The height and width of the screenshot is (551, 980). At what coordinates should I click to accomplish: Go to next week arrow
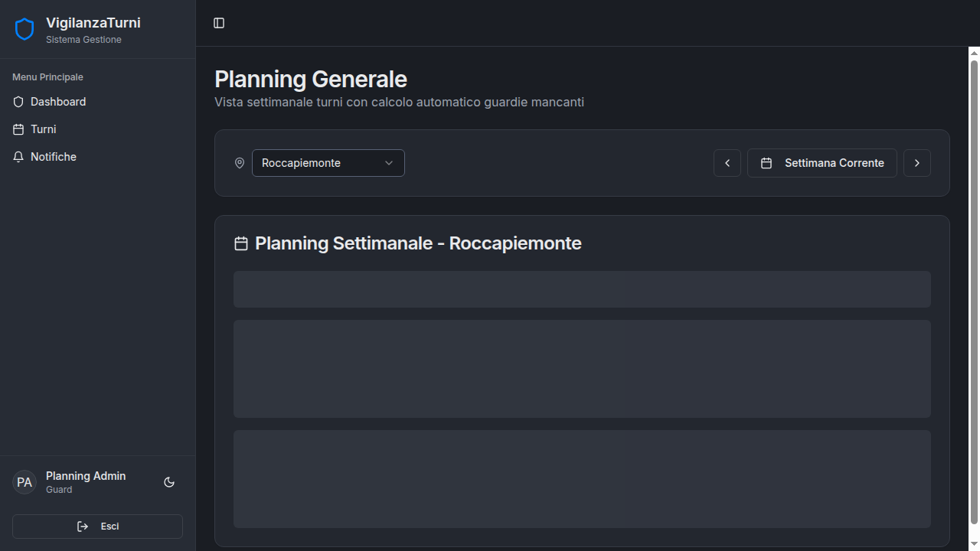(x=917, y=163)
